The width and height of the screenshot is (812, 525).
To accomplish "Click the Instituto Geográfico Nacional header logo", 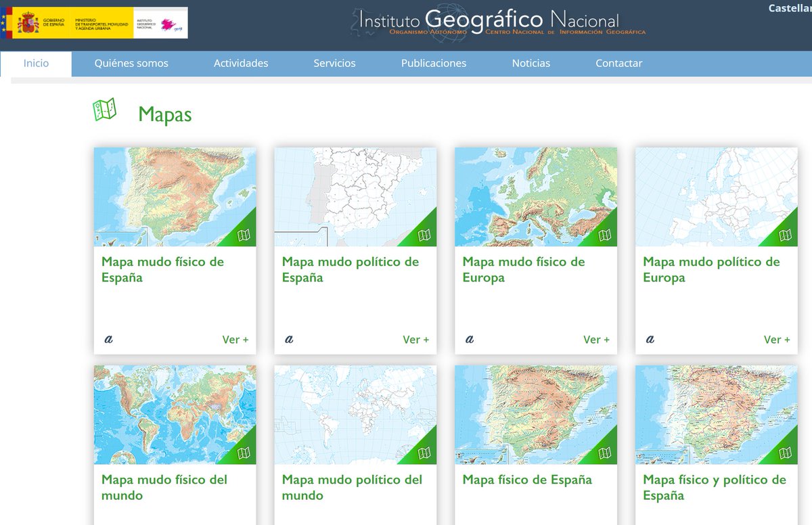I will [498, 22].
